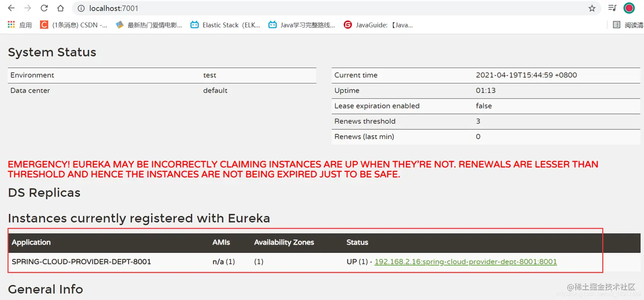The height and width of the screenshot is (300, 644).
Task: Open the JavaGuide bookmark
Action: click(378, 25)
